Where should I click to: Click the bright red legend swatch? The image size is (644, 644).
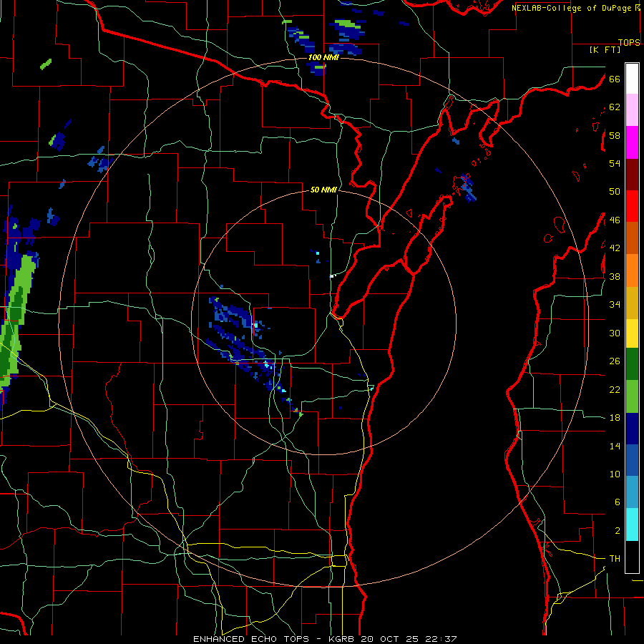pos(632,206)
